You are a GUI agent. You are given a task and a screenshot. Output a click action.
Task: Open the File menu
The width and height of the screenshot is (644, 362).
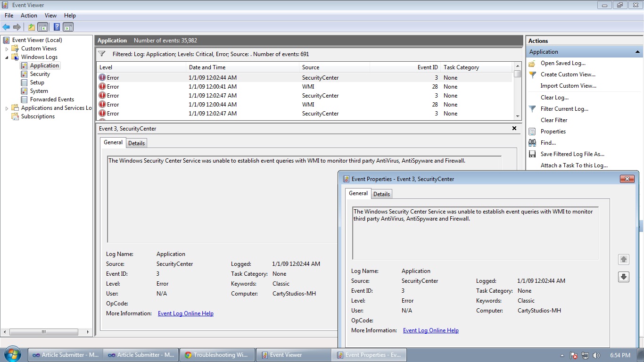(x=9, y=16)
